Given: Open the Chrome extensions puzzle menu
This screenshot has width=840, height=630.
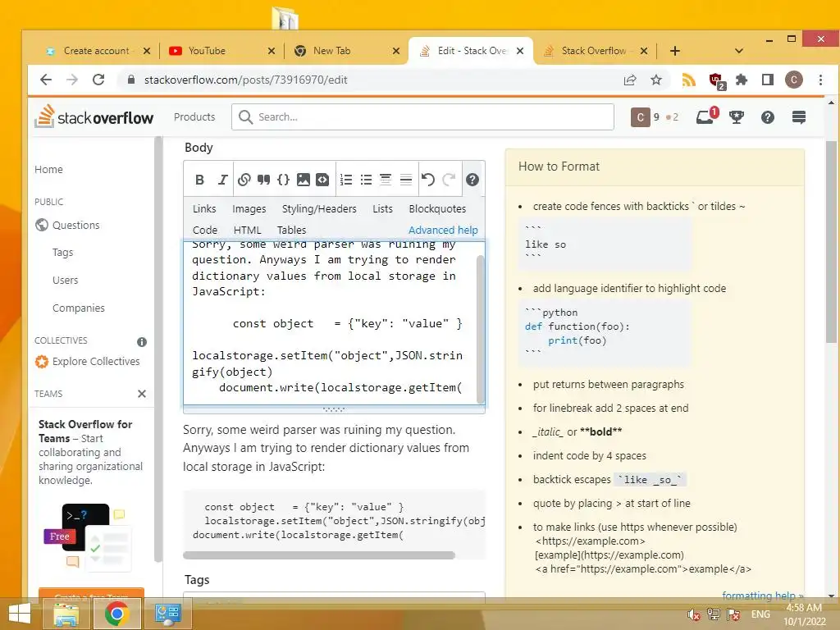Looking at the screenshot, I should (x=742, y=80).
